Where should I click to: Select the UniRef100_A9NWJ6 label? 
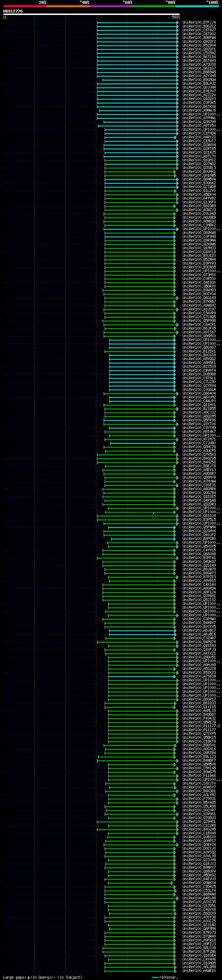point(199,110)
